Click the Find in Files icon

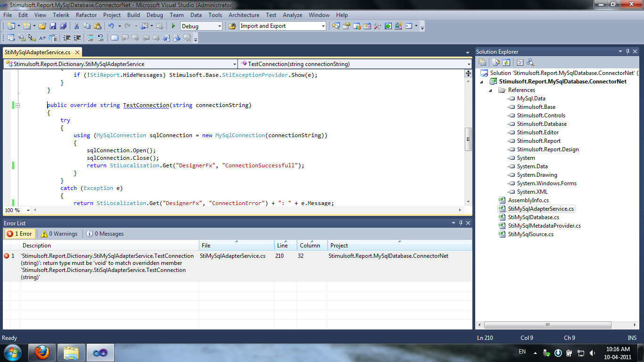pyautogui.click(x=232, y=26)
